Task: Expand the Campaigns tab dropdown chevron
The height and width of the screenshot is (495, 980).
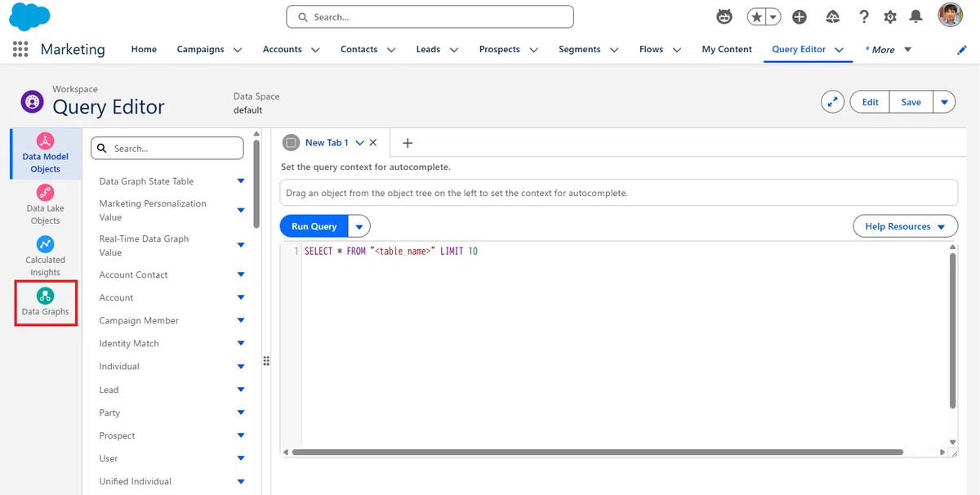Action: click(x=238, y=50)
